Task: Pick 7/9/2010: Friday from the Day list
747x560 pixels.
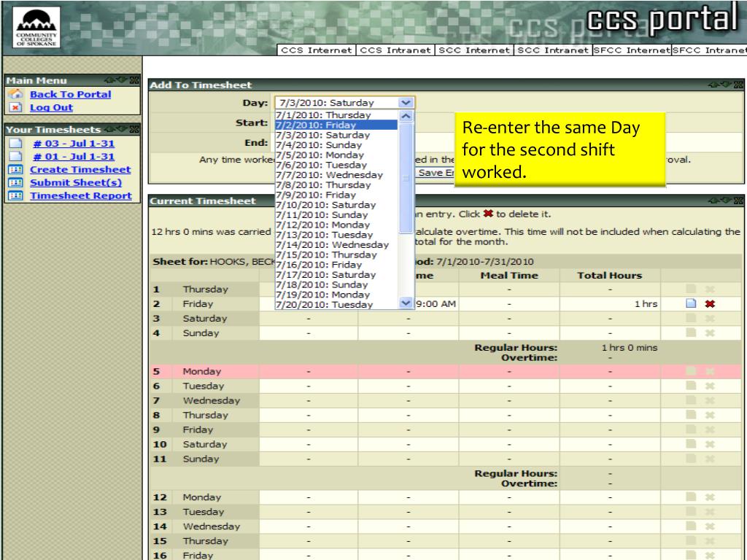Action: click(x=336, y=195)
